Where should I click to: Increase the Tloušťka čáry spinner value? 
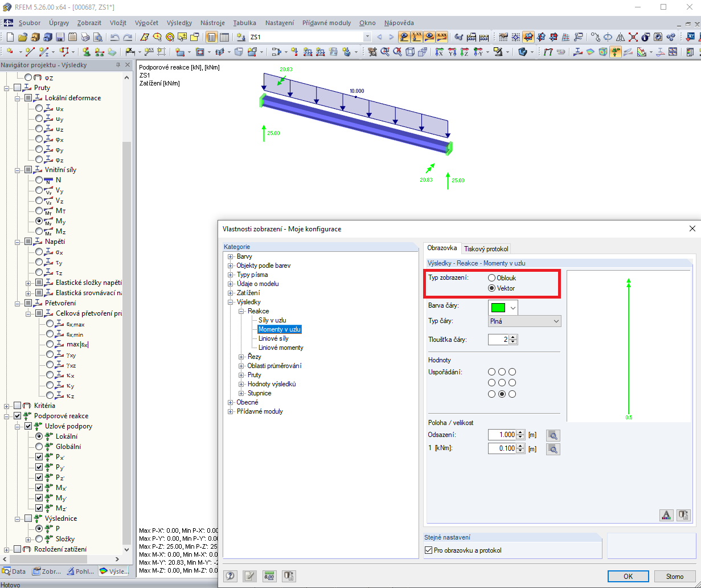(514, 337)
